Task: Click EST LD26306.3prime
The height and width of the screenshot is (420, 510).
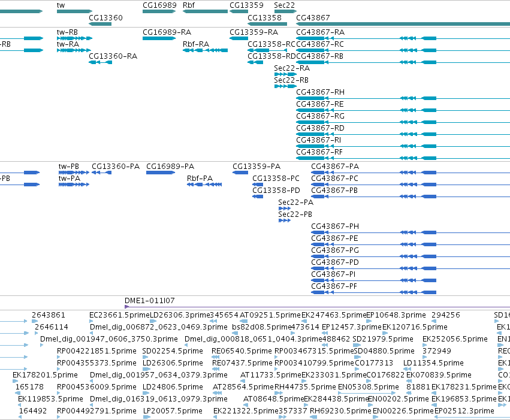Action: 180,315
